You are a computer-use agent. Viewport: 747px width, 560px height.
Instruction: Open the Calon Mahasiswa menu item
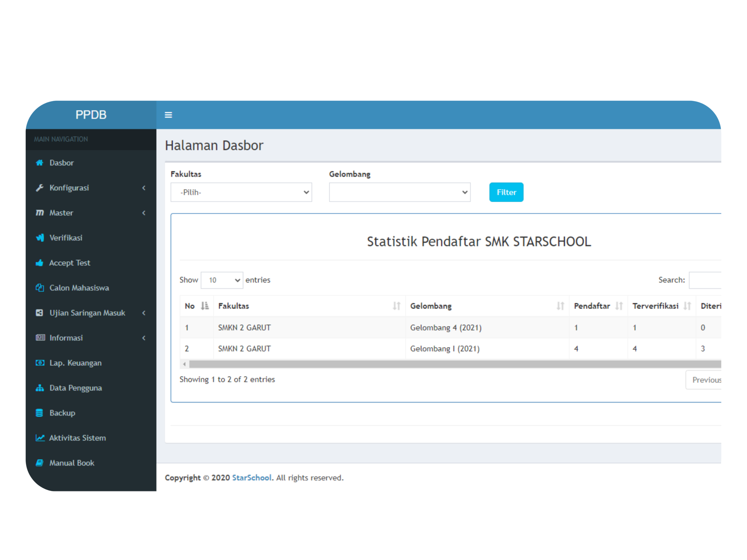[79, 288]
